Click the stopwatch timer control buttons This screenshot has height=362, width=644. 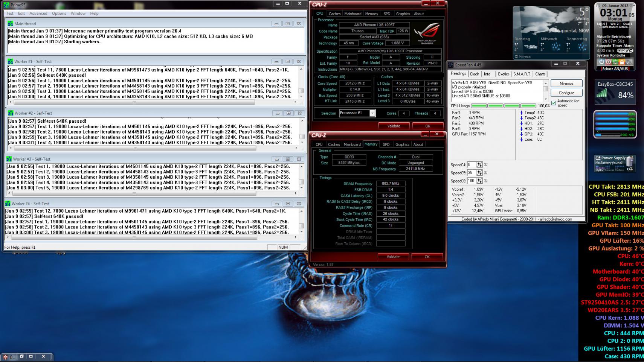click(x=625, y=50)
